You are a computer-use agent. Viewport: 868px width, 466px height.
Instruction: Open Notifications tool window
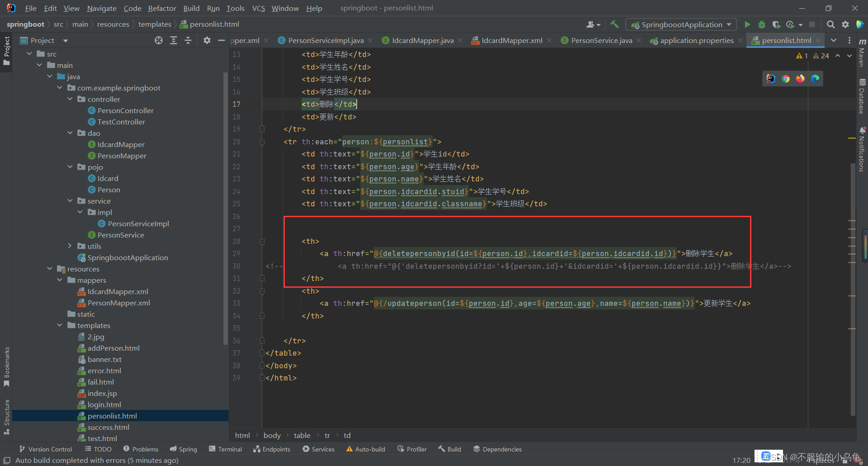(x=862, y=149)
